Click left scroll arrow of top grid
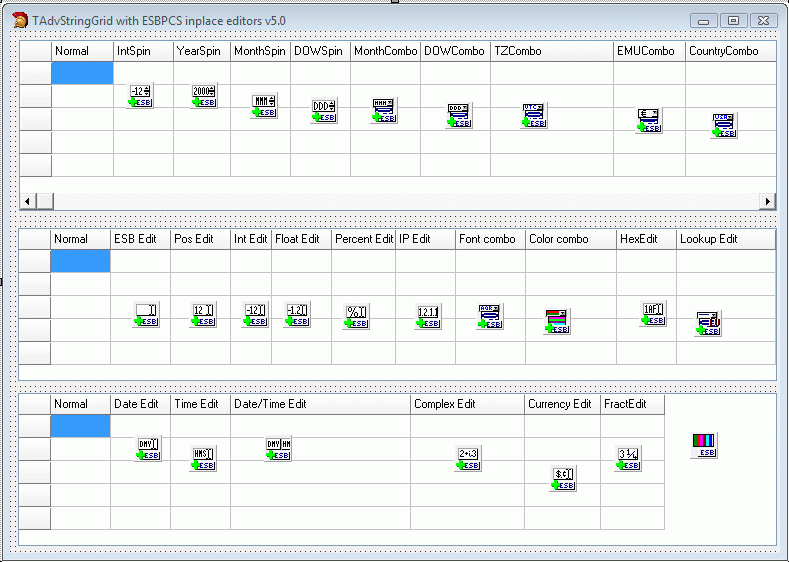The width and height of the screenshot is (789, 562). pyautogui.click(x=27, y=201)
